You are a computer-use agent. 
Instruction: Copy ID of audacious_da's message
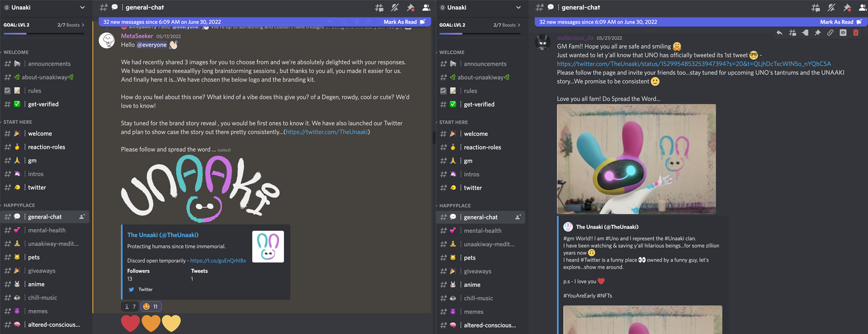click(843, 33)
